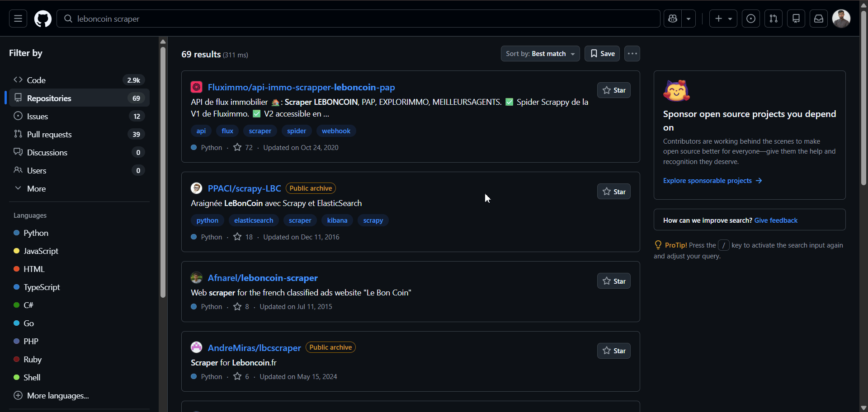Open the three-dot search options menu
Viewport: 868px width, 412px height.
pos(632,53)
